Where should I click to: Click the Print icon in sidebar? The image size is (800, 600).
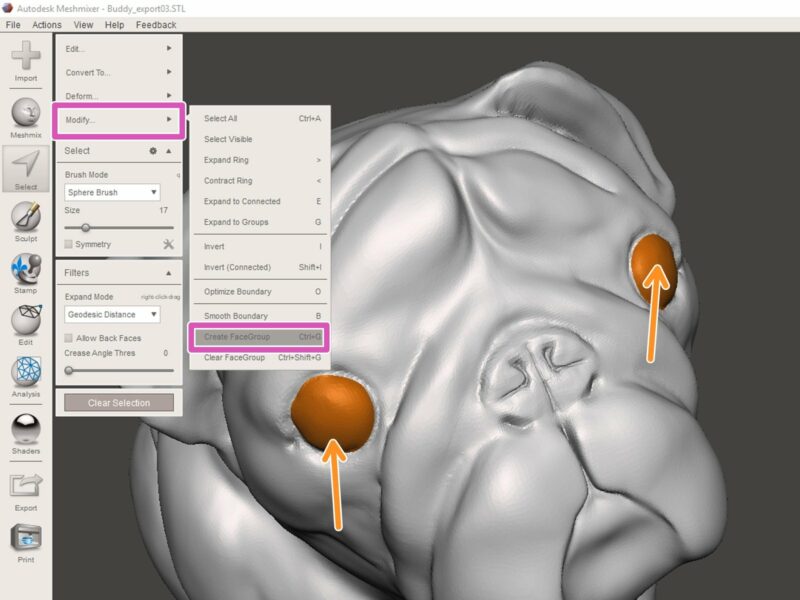[x=26, y=538]
